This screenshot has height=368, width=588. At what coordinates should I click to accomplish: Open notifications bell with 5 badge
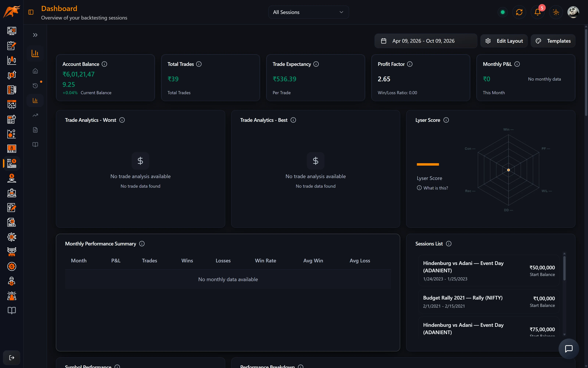pyautogui.click(x=537, y=12)
